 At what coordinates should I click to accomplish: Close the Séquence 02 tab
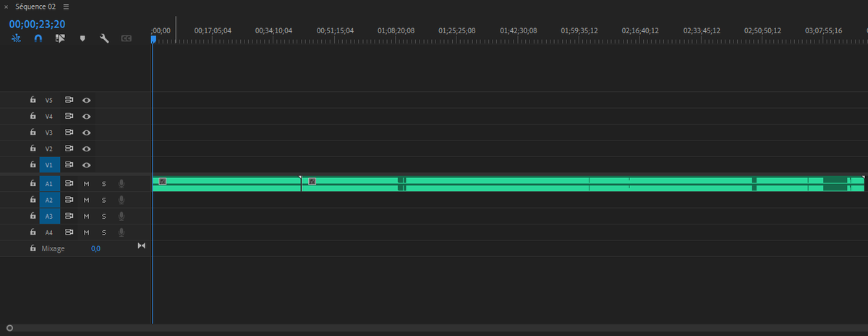[x=6, y=7]
